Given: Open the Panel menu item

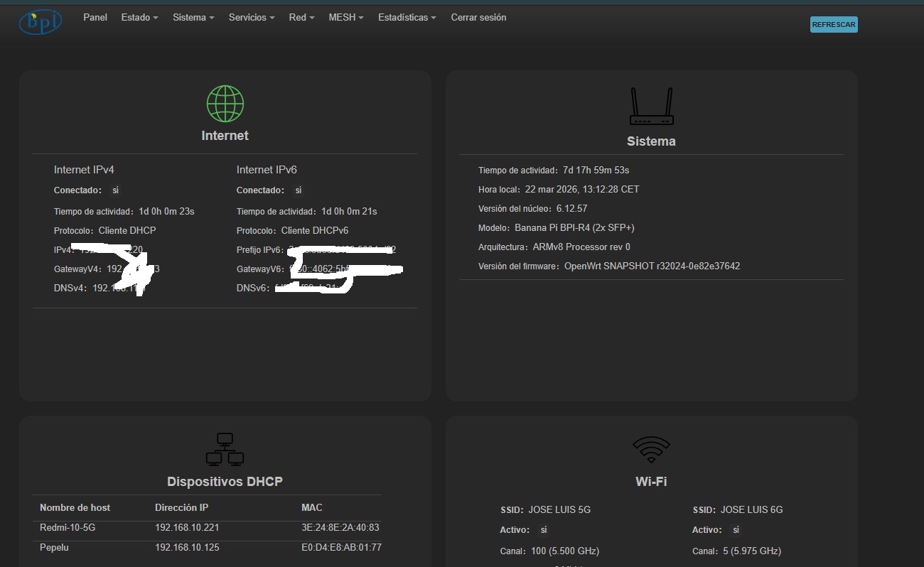Looking at the screenshot, I should (x=95, y=18).
